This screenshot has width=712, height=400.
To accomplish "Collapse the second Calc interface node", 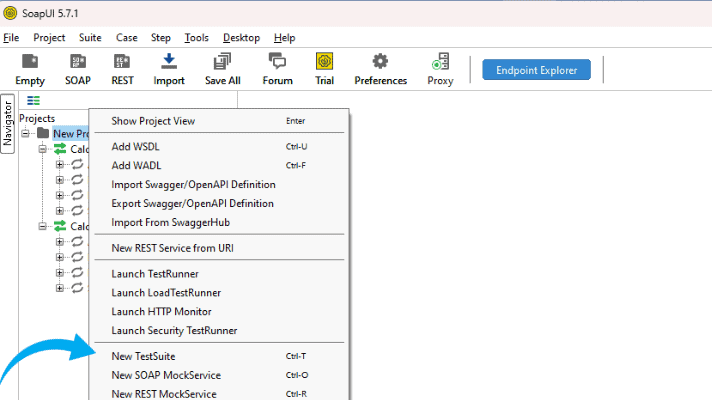I will coord(42,226).
